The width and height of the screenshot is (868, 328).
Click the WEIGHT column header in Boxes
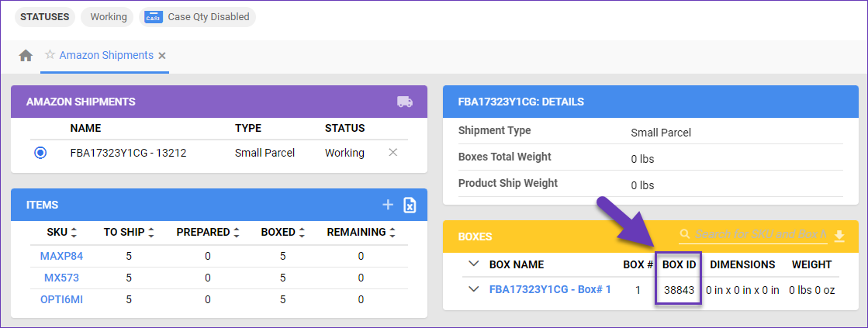pyautogui.click(x=811, y=264)
